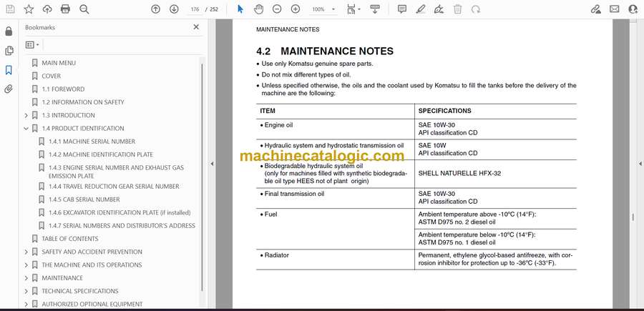Viewport: 644px width, 311px height.
Task: Click the Engine oil table row
Action: click(416, 129)
